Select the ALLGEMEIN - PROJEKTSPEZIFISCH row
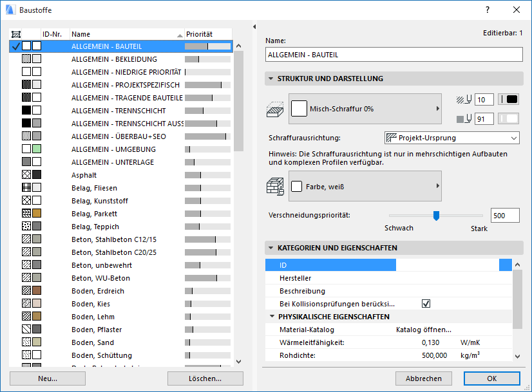The height and width of the screenshot is (392, 532). [x=121, y=85]
